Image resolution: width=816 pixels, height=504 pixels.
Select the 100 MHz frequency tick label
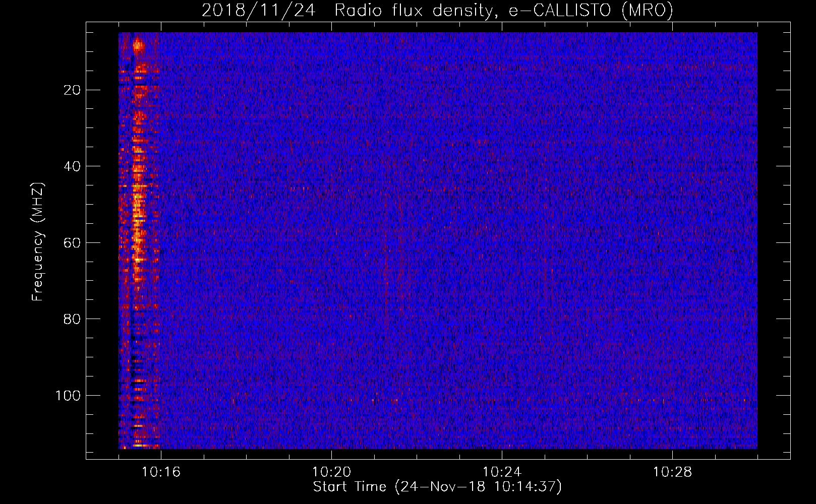pyautogui.click(x=68, y=396)
